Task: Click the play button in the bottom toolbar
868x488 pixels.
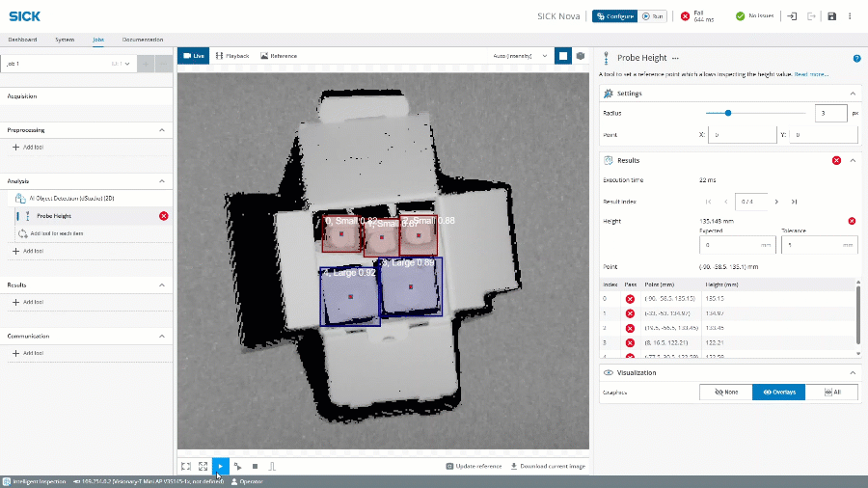Action: coord(220,466)
